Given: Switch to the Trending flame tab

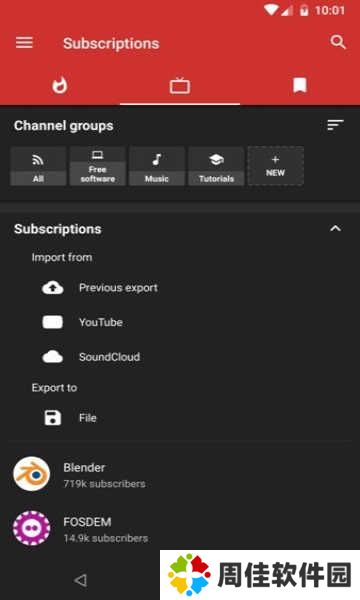Looking at the screenshot, I should (x=60, y=85).
